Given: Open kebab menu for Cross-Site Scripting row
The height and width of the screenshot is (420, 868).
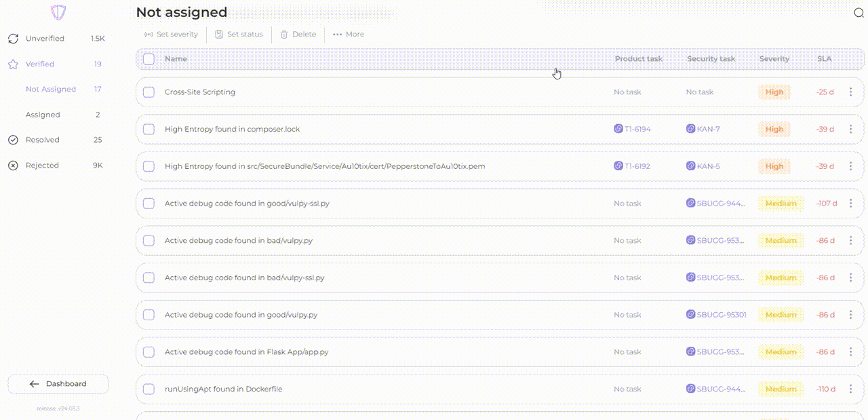Looking at the screenshot, I should tap(850, 92).
